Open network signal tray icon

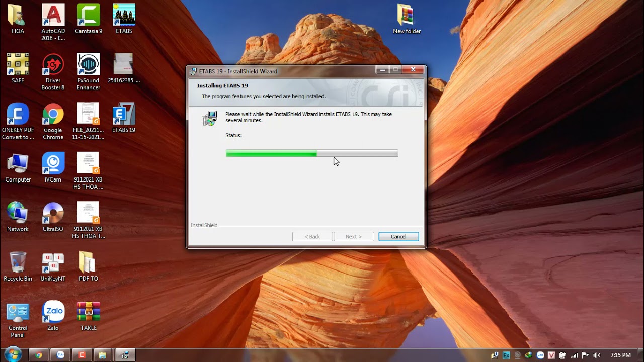tap(574, 355)
